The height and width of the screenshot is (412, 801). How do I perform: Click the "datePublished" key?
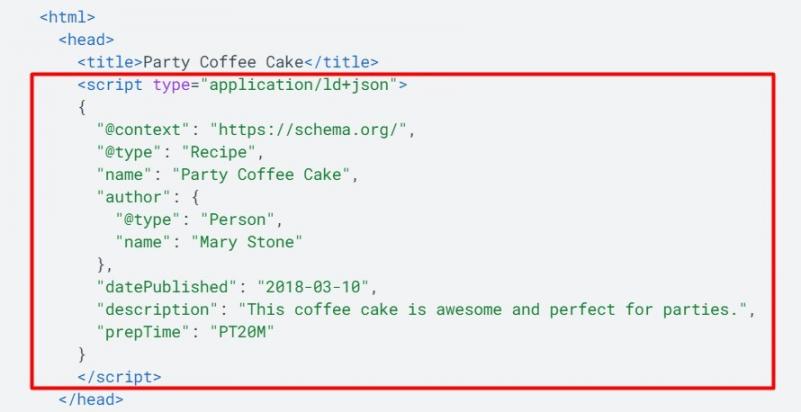167,287
